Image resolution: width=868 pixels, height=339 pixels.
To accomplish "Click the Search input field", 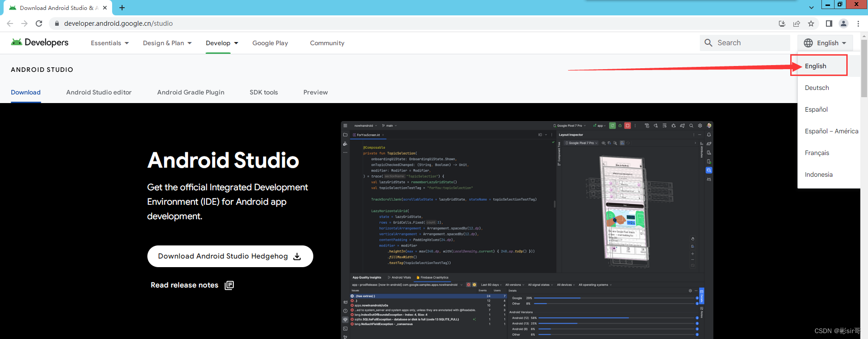I will coord(745,43).
